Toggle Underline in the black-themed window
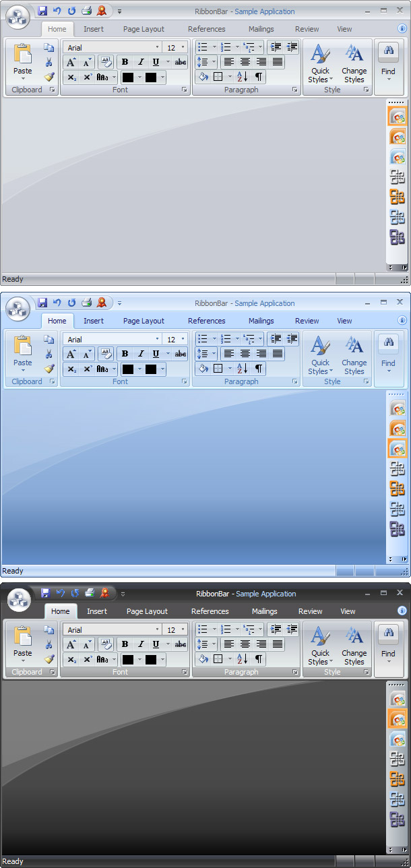This screenshot has width=411, height=868. coord(156,644)
